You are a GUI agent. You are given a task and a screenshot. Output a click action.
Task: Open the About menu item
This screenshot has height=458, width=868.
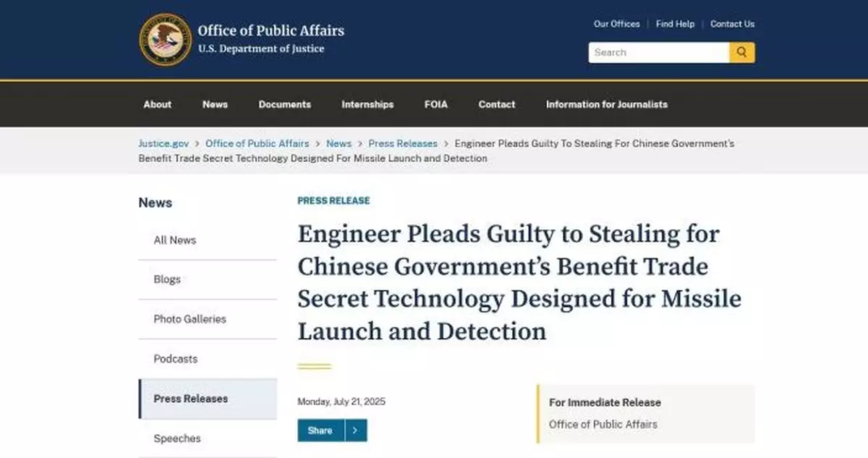pos(157,104)
